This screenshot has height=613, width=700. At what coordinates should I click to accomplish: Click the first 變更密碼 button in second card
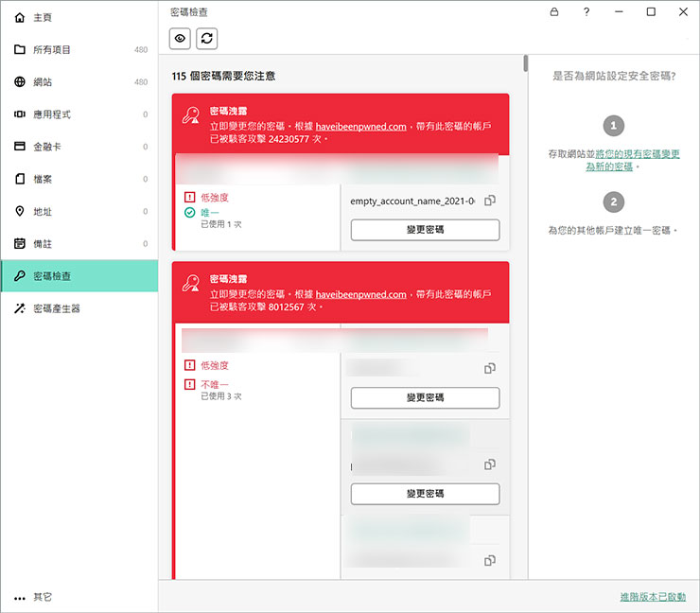click(425, 397)
